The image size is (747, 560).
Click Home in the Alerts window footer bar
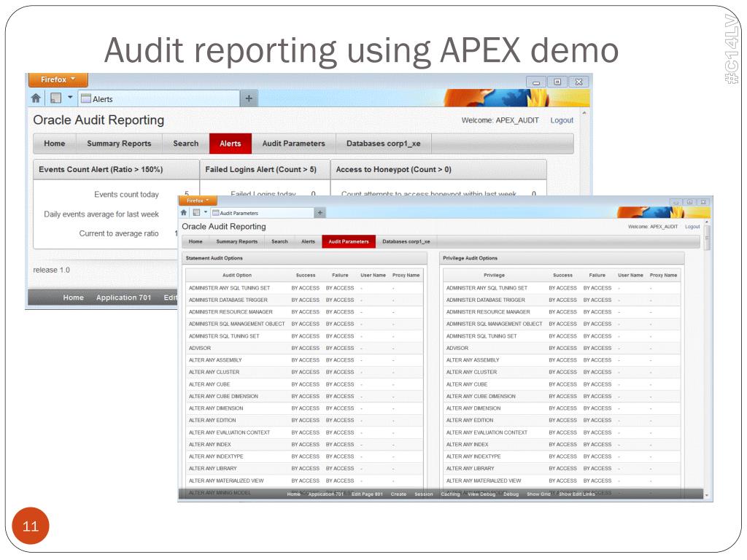[74, 297]
